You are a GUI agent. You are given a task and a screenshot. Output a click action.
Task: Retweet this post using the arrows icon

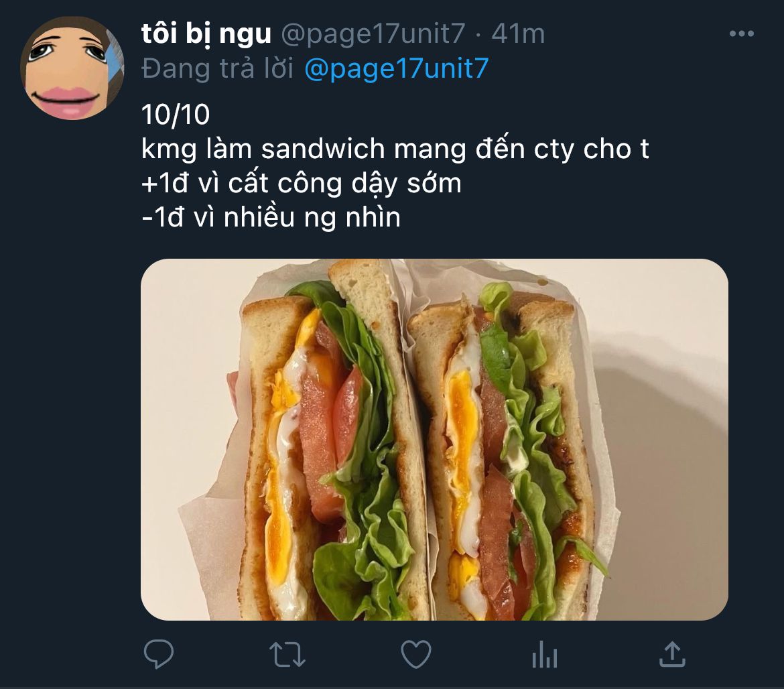(287, 655)
